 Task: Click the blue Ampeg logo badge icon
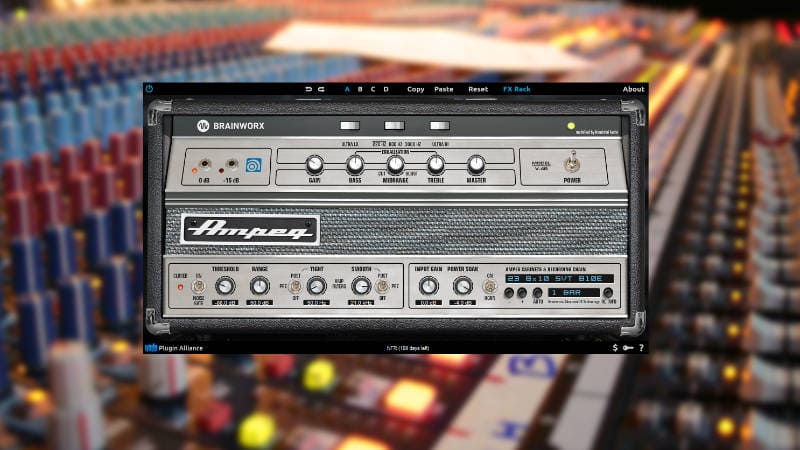pos(253,166)
